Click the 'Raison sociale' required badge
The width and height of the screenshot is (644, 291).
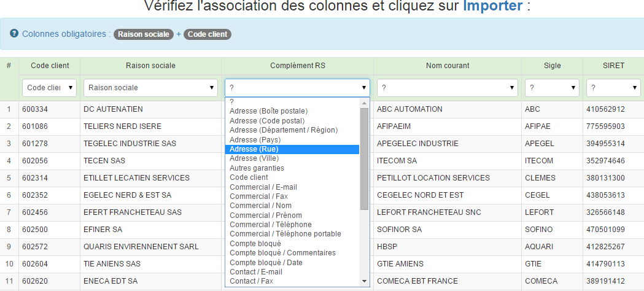tap(144, 34)
